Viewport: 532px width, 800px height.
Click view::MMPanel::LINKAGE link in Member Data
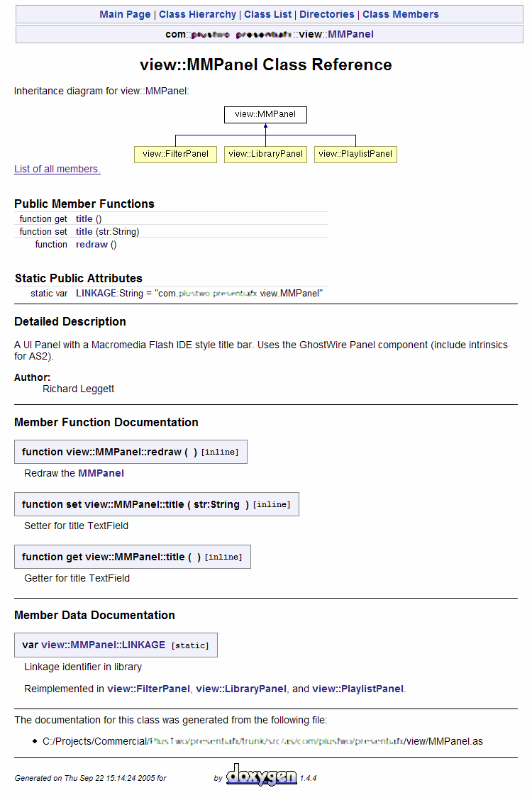[103, 645]
